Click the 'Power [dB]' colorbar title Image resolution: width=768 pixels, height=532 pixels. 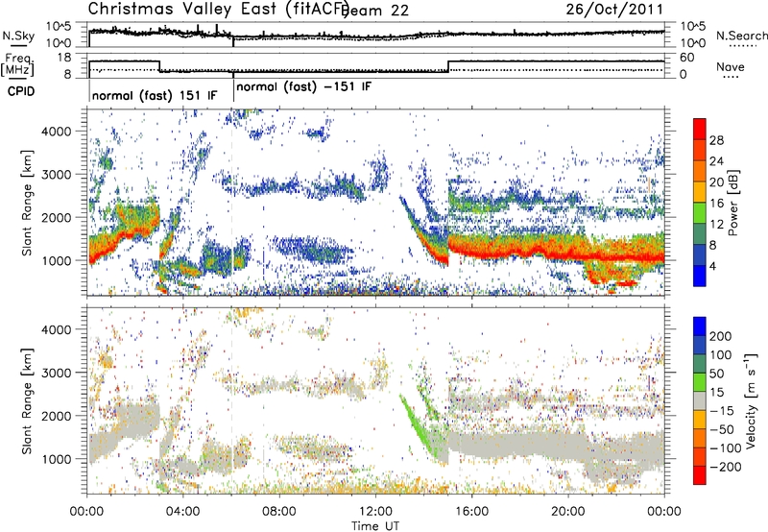[732, 204]
